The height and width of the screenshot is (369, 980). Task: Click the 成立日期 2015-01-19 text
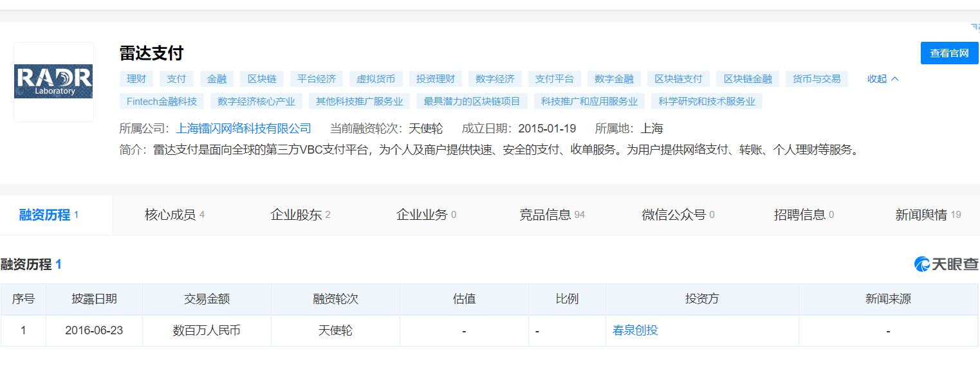[x=519, y=129]
